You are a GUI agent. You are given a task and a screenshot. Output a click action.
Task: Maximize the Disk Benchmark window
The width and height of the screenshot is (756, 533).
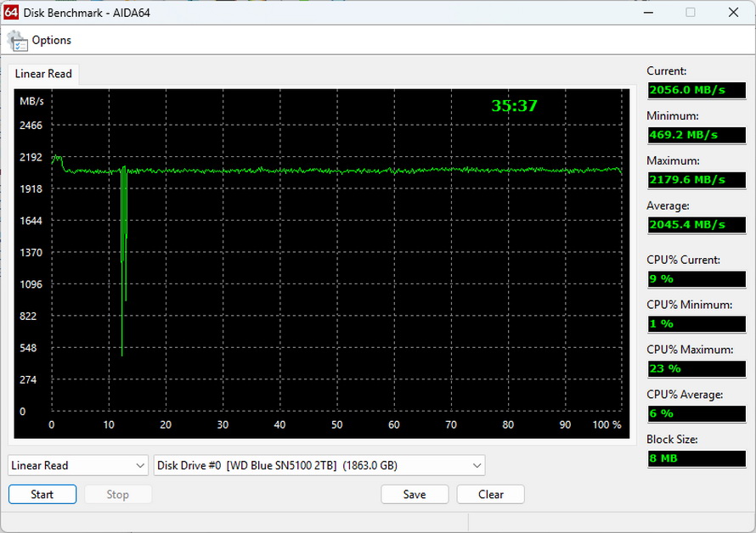click(x=691, y=12)
